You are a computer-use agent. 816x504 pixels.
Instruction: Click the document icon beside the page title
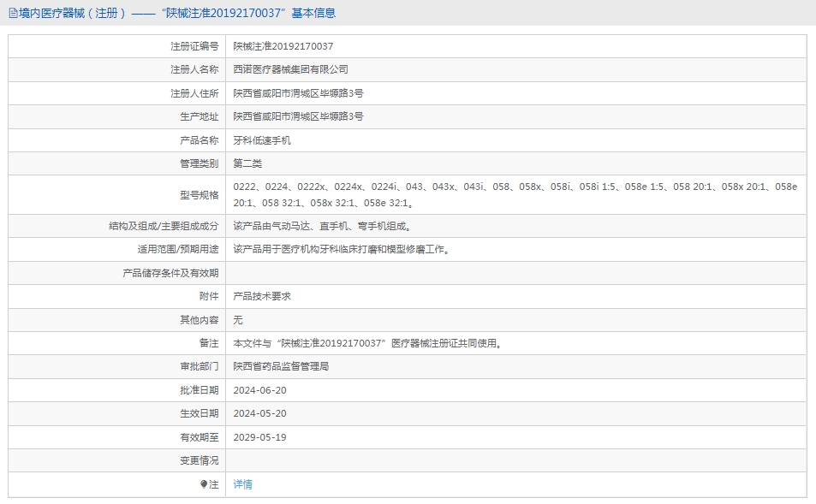point(13,13)
